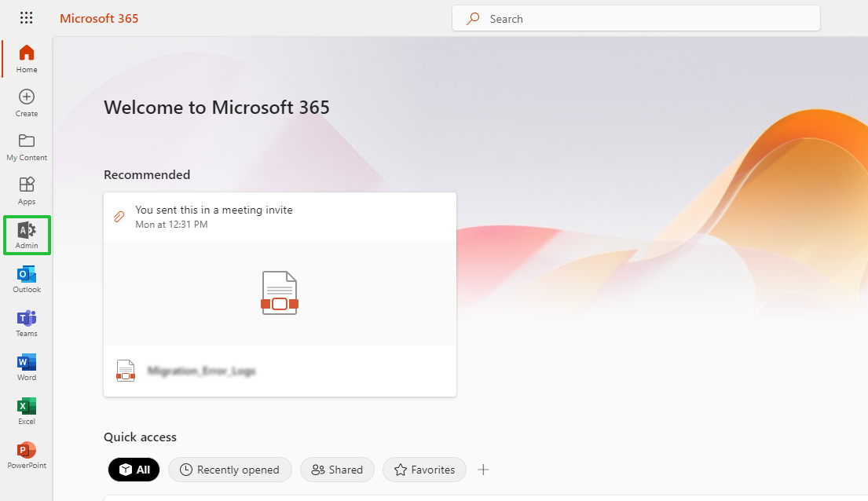Viewport: 868px width, 501px height.
Task: Launch Word from the sidebar
Action: pos(27,367)
